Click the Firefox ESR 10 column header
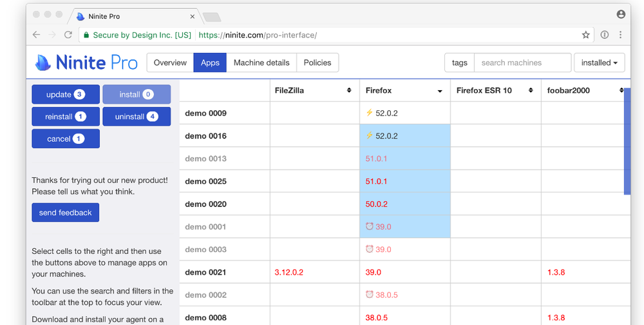This screenshot has width=644, height=325. (496, 90)
